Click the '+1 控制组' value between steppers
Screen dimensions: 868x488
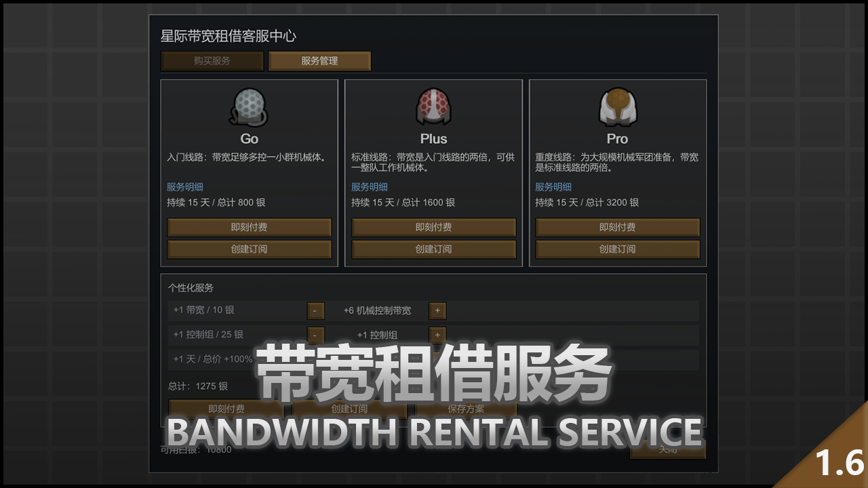[377, 335]
